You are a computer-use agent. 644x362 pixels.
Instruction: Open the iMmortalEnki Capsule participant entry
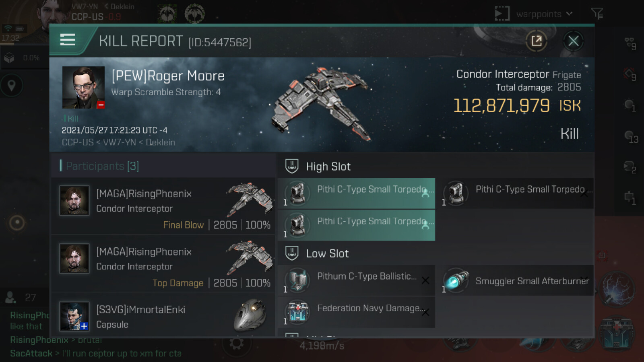click(x=163, y=316)
